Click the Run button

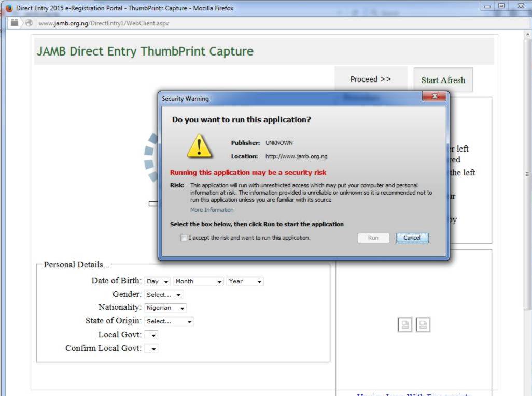(373, 238)
